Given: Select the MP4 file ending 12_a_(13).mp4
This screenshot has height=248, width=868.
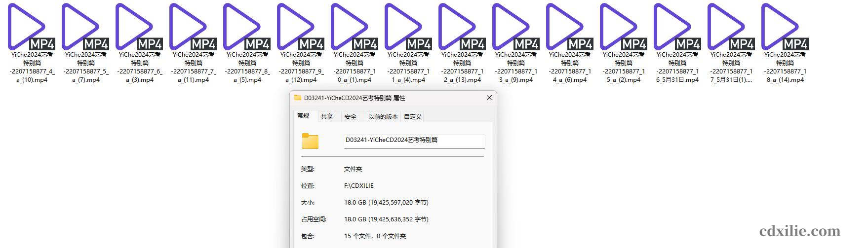Looking at the screenshot, I should 462,43.
